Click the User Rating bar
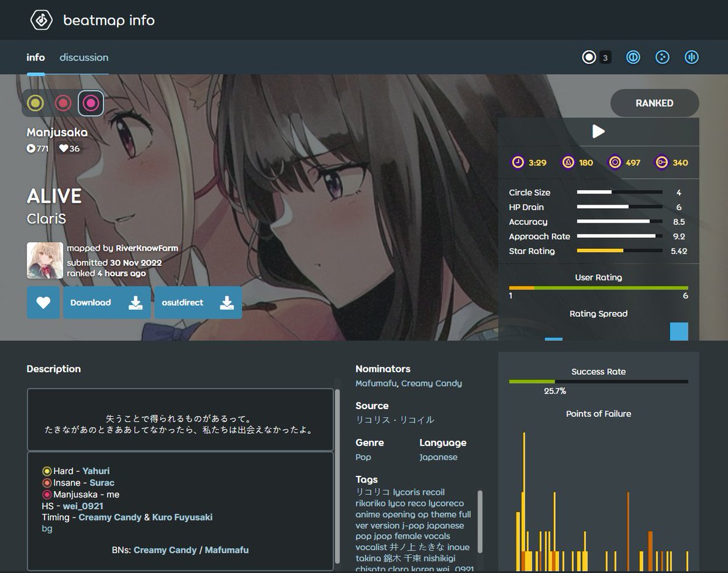 pyautogui.click(x=599, y=288)
